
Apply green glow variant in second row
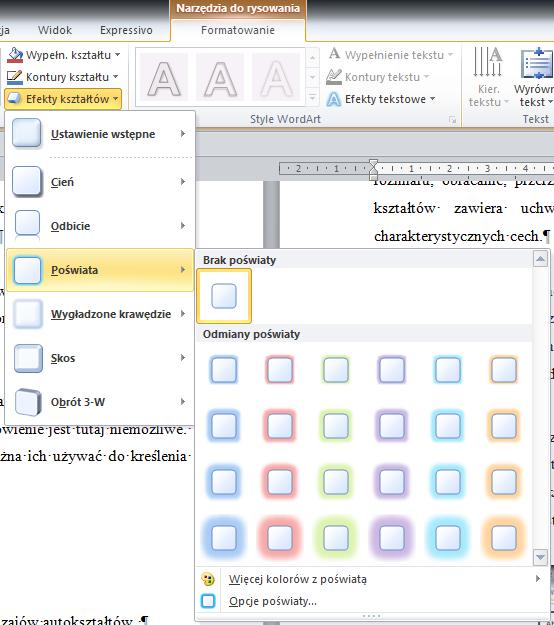pos(336,425)
